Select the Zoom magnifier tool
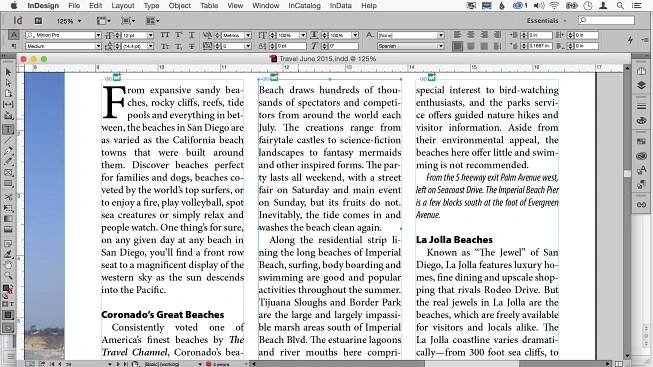The width and height of the screenshot is (653, 367). [x=8, y=275]
